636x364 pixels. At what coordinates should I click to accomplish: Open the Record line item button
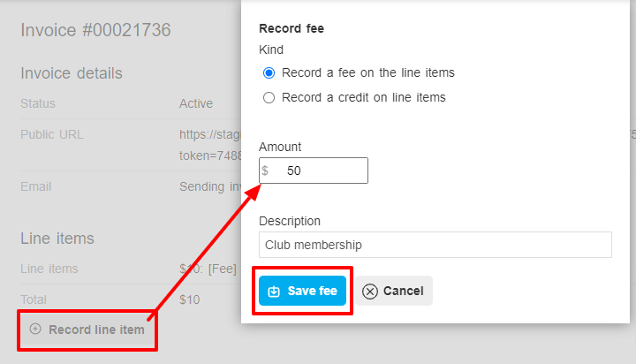coord(87,330)
